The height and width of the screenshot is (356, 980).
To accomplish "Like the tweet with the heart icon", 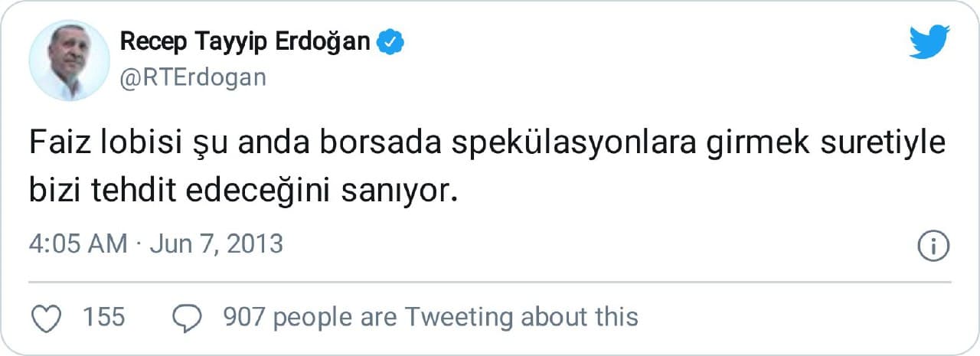I will [x=48, y=318].
